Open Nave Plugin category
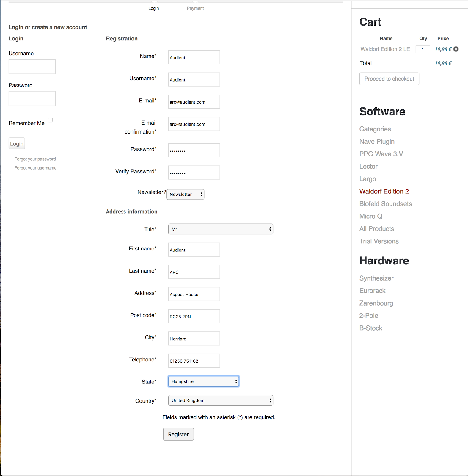The width and height of the screenshot is (468, 476). pyautogui.click(x=377, y=142)
